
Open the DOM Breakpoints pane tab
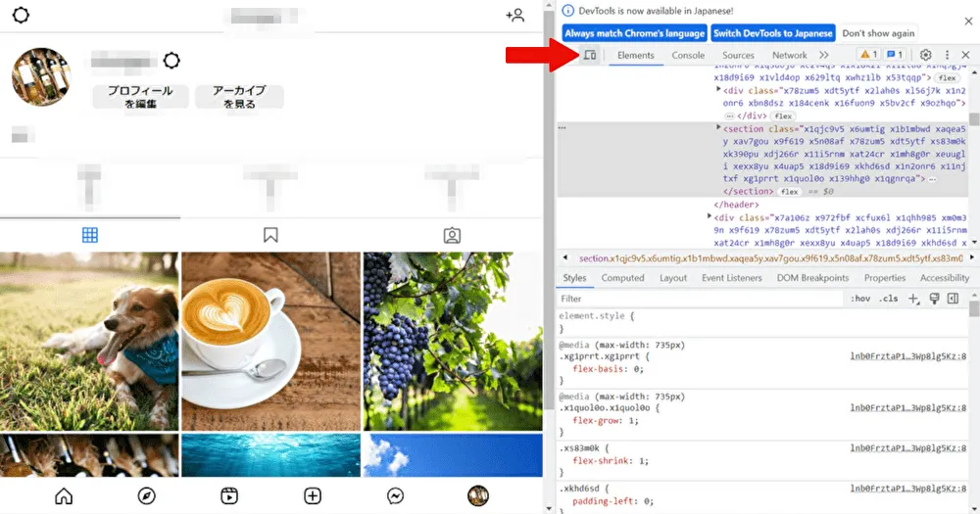point(812,278)
